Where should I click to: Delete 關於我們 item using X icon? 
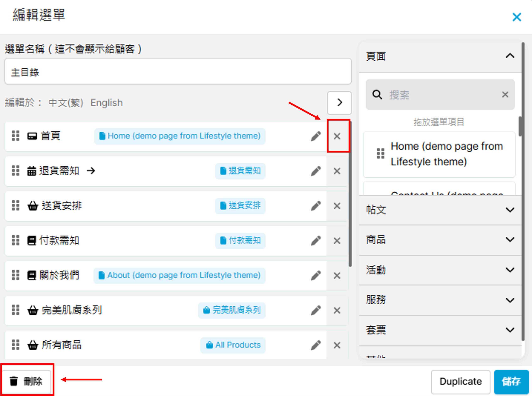point(337,276)
